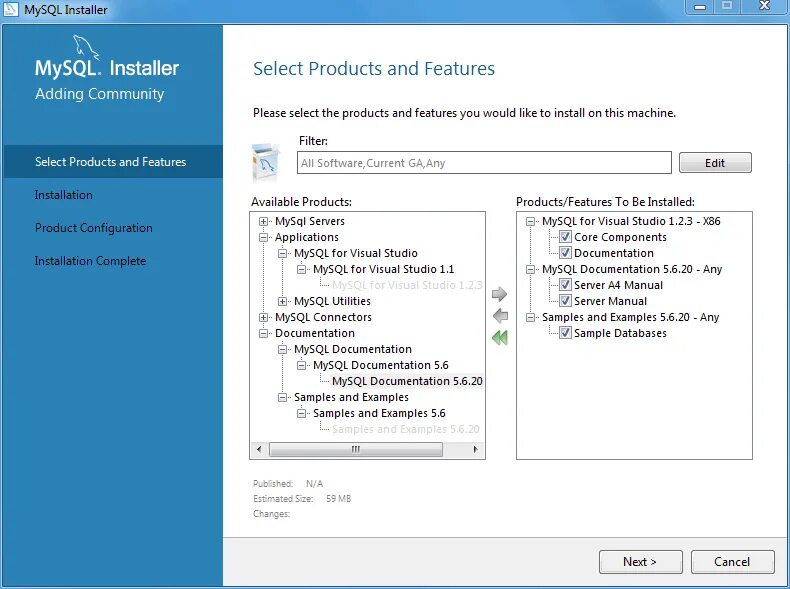Select greyed MySQL for Visual Studio 1.2.3 item
Viewport: 790px width, 589px height.
[407, 285]
